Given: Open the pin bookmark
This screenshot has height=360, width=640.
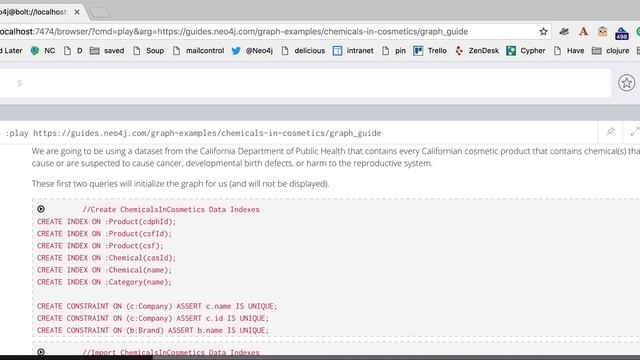Looking at the screenshot, I should [394, 51].
